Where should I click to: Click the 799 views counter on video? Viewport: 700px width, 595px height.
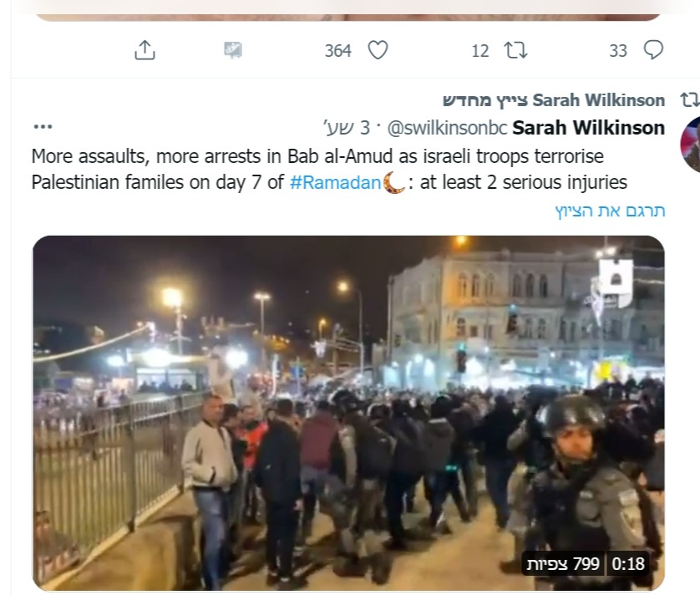click(x=563, y=564)
